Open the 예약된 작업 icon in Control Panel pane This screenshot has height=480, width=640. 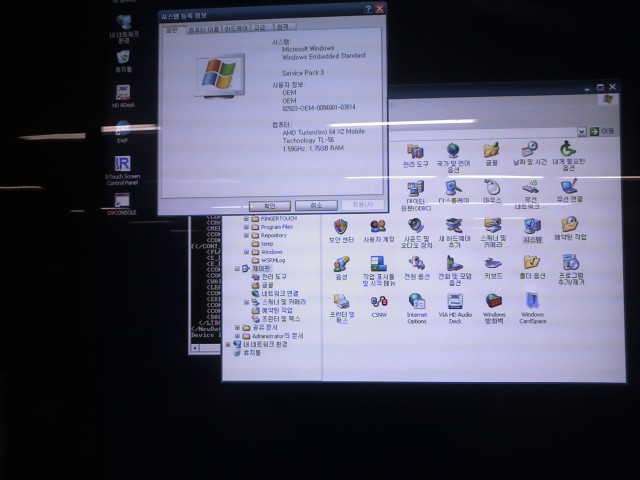tap(570, 229)
